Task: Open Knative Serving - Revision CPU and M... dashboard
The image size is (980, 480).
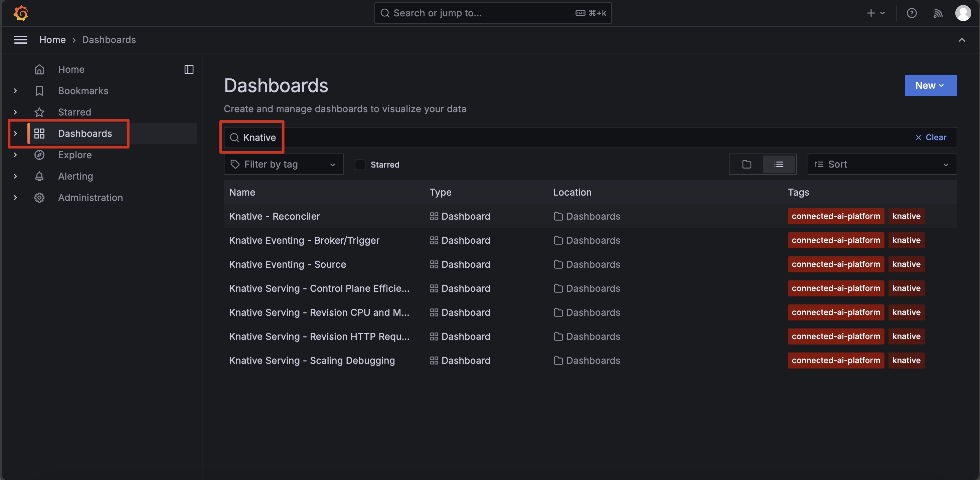Action: (x=319, y=312)
